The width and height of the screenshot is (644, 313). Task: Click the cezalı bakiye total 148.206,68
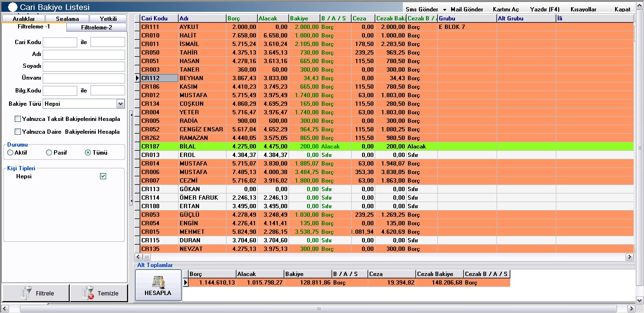446,283
